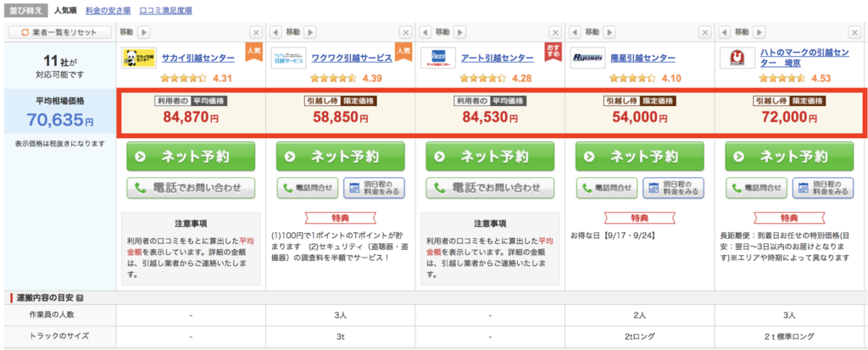Click 電話問合せ for ワクワク引越サービス
The width and height of the screenshot is (868, 350).
[x=307, y=188]
